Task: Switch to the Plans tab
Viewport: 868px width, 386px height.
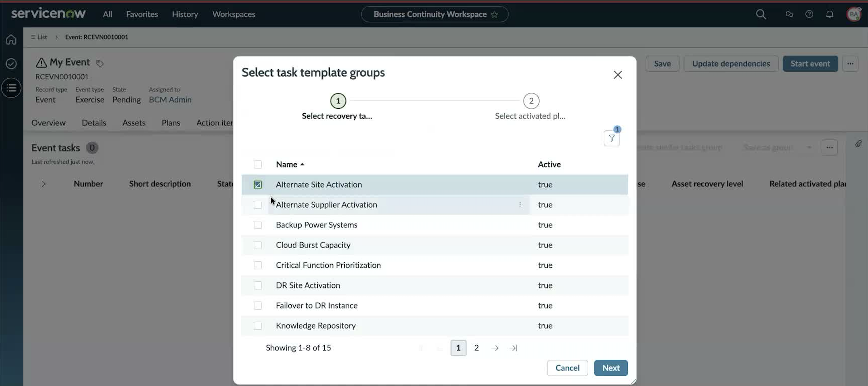Action: 171,123
